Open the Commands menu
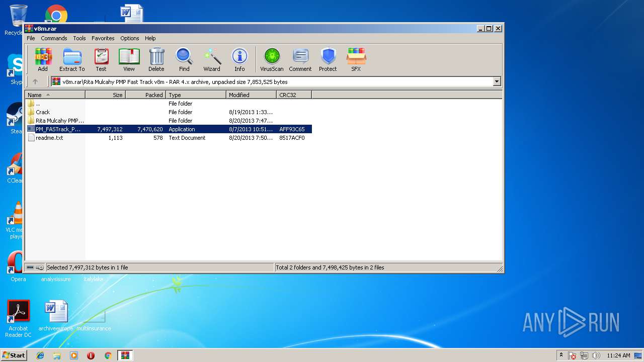 (x=54, y=38)
